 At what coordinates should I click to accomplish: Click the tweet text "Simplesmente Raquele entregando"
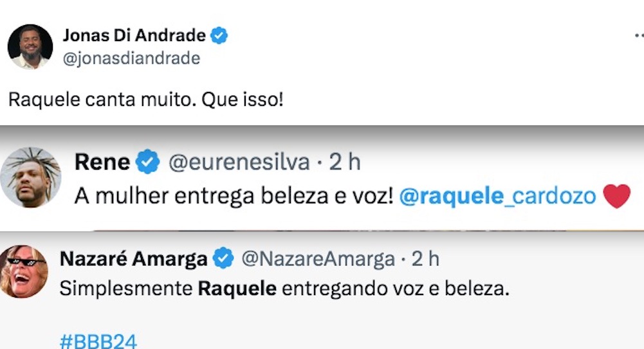(283, 289)
